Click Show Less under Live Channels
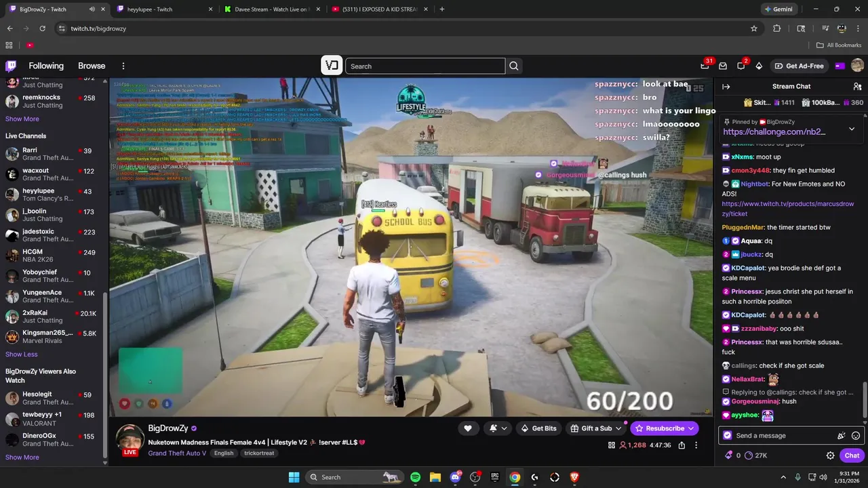 pyautogui.click(x=22, y=354)
